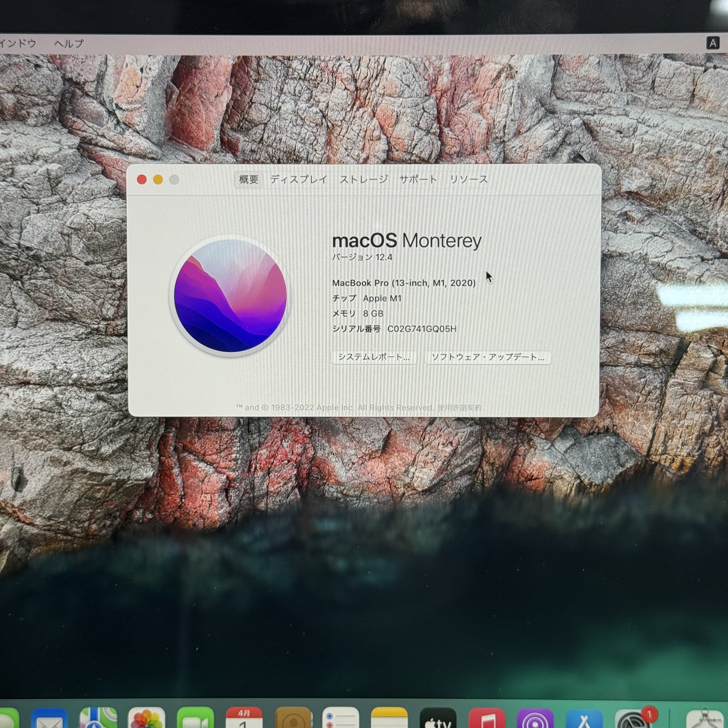Screen dimensions: 728x728
Task: Open Photos app in dock
Action: click(x=147, y=718)
